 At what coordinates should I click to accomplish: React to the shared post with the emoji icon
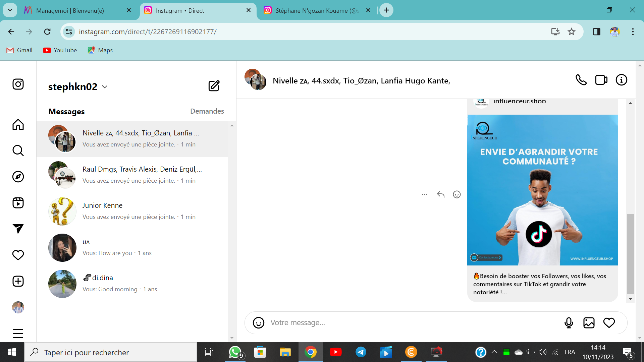pos(457,194)
